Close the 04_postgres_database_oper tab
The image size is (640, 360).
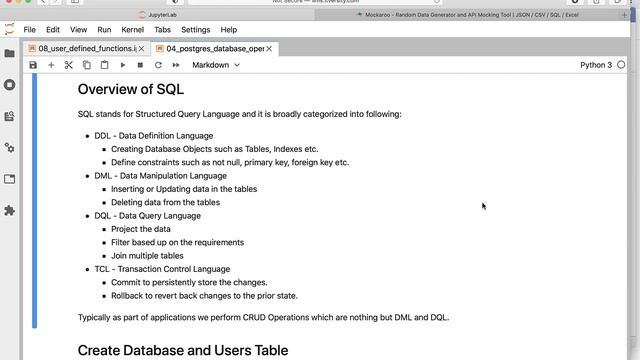coord(269,49)
